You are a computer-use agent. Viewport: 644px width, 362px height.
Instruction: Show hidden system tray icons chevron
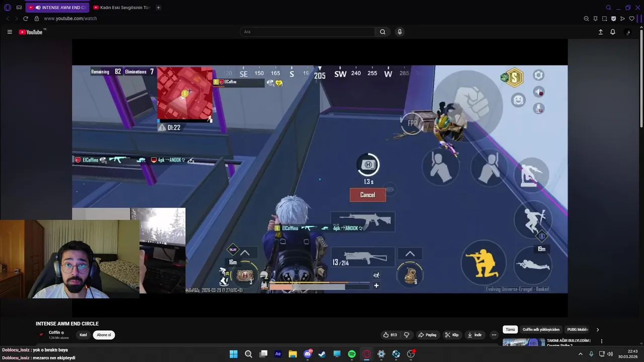pos(580,354)
